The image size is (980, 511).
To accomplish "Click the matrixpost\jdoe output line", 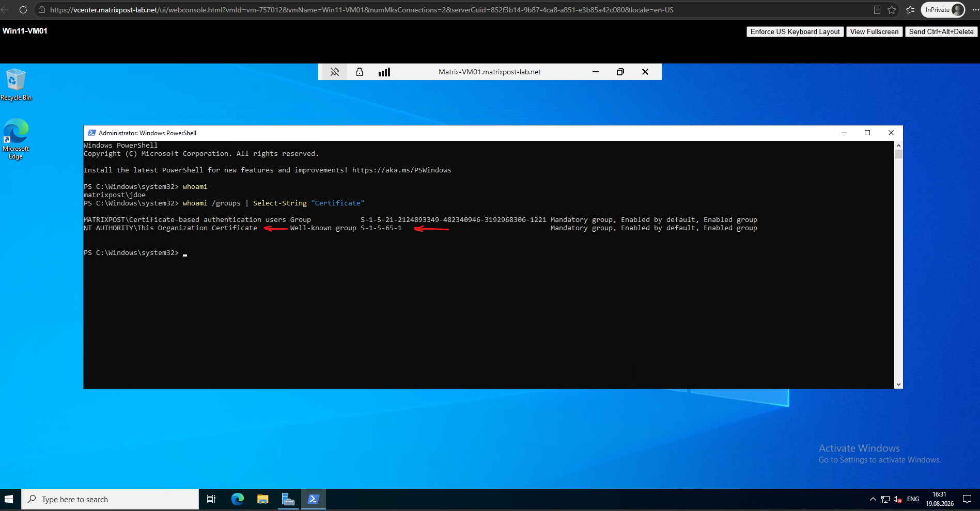I will click(115, 195).
